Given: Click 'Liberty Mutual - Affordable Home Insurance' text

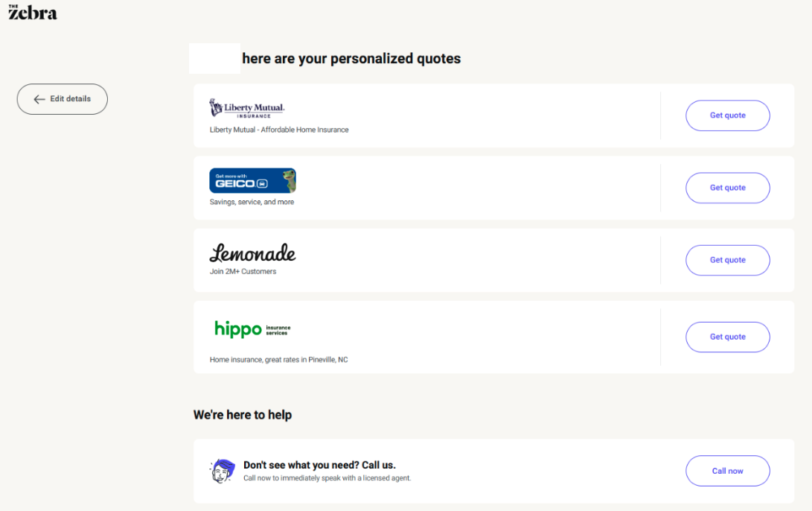Looking at the screenshot, I should pyautogui.click(x=279, y=130).
